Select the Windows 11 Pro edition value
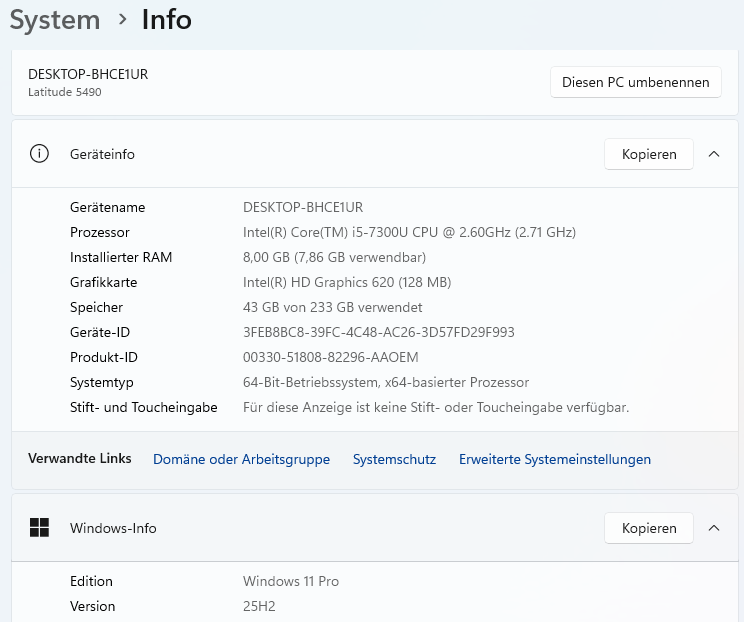This screenshot has height=622, width=744. tap(291, 581)
